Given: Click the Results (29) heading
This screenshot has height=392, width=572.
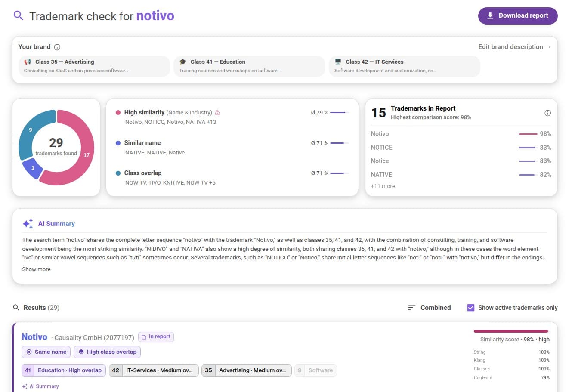Looking at the screenshot, I should click(41, 308).
